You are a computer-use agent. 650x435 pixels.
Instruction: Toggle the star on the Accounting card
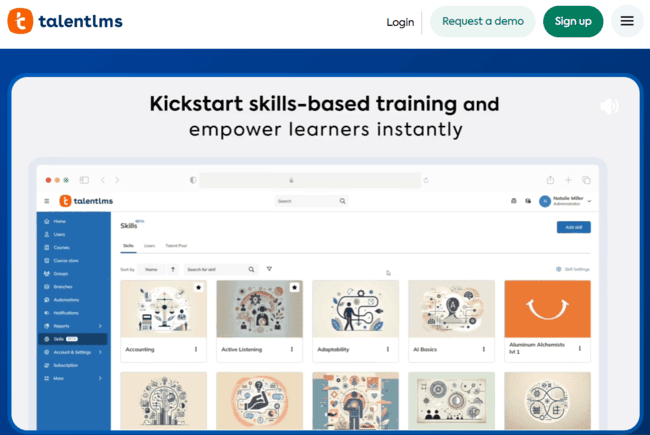199,287
